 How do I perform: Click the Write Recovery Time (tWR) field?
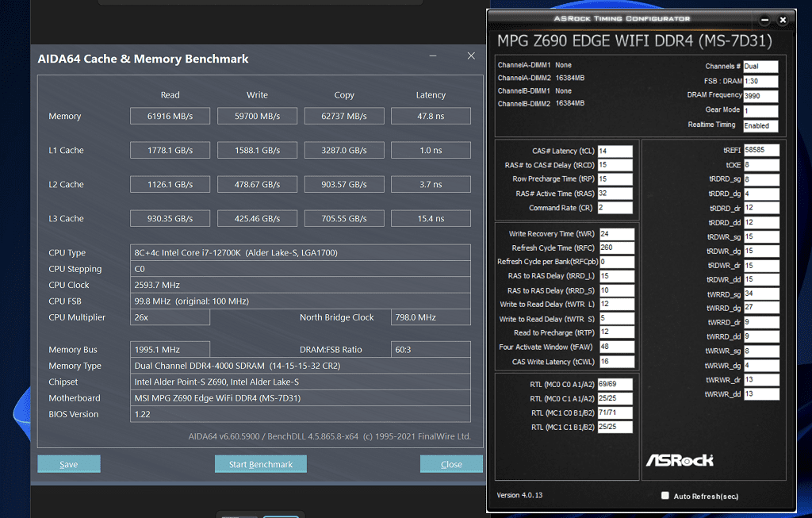click(x=617, y=234)
